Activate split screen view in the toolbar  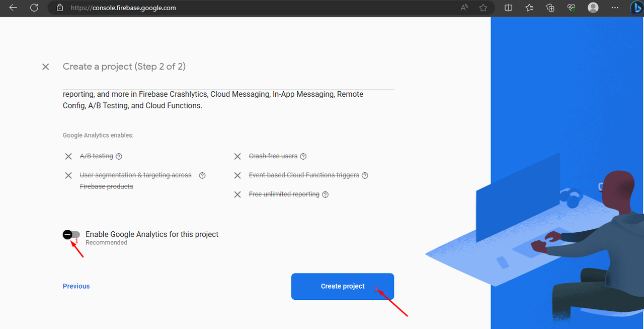tap(508, 8)
